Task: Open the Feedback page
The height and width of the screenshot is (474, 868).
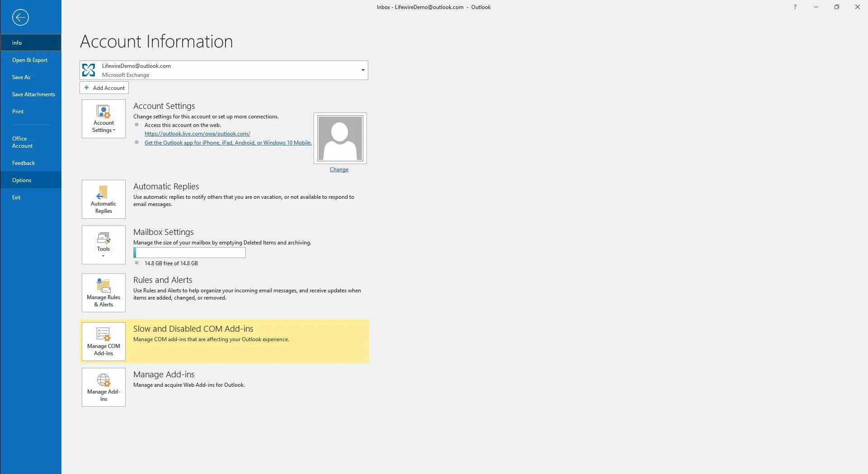Action: click(31, 163)
